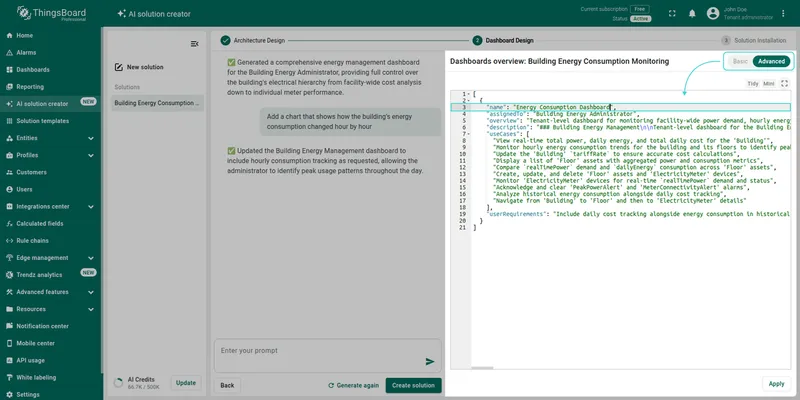
Task: Click the Tidy code button
Action: 753,84
